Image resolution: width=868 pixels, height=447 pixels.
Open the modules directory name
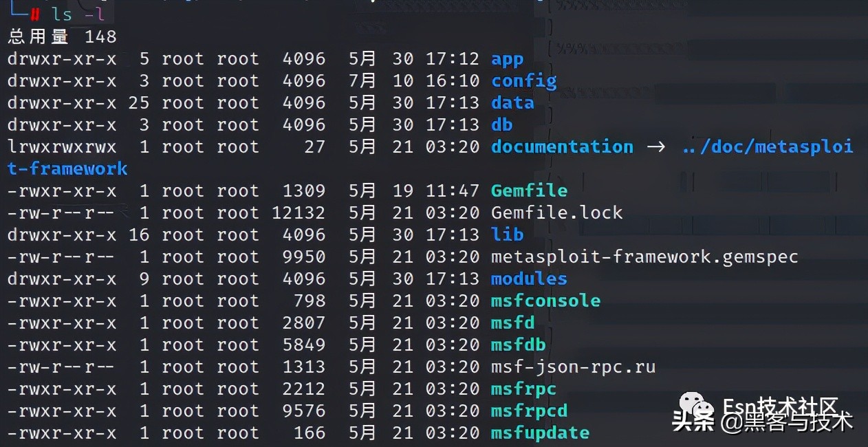point(529,279)
